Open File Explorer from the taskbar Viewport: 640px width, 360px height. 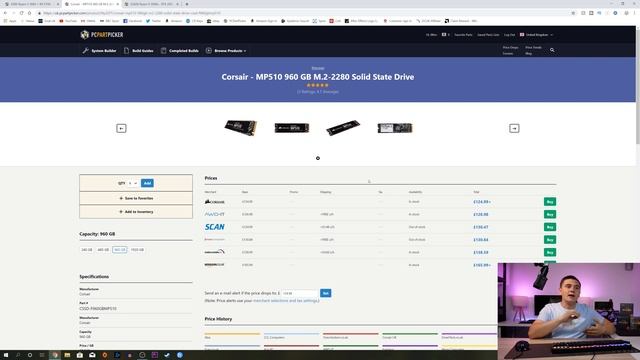click(x=67, y=355)
